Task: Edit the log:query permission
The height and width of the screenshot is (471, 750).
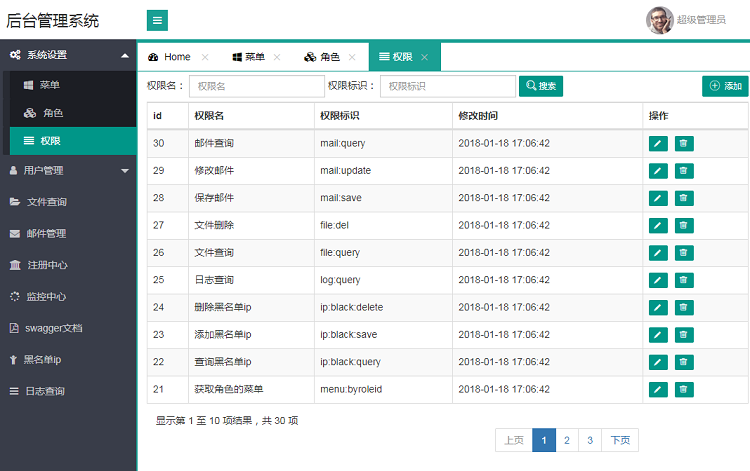Action: point(658,280)
